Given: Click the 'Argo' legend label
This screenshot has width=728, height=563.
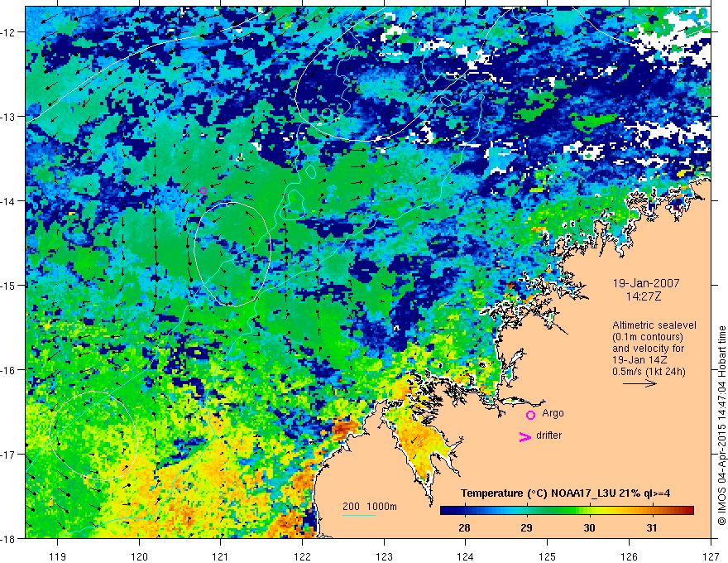Looking at the screenshot, I should pos(553,413).
